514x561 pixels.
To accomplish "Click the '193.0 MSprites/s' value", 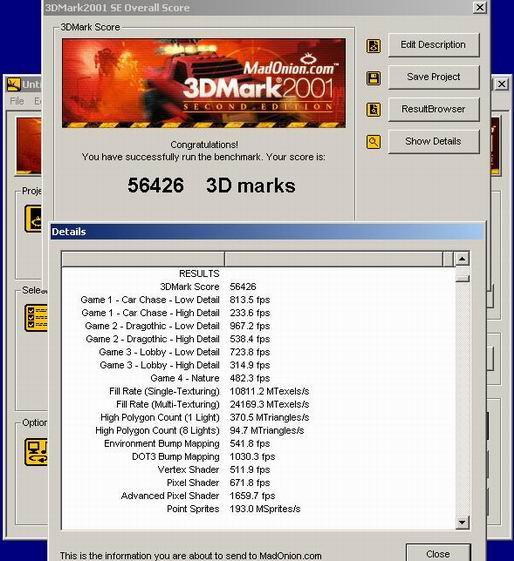I will click(265, 509).
